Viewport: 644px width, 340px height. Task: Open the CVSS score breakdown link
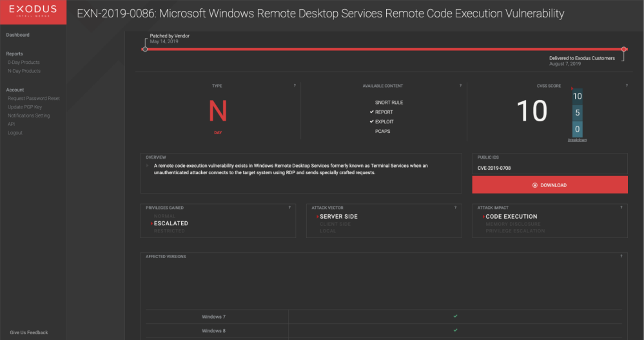pos(577,140)
